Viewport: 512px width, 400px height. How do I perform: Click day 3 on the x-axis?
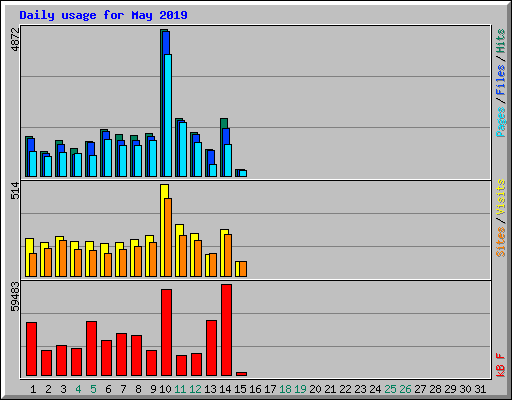[63, 389]
